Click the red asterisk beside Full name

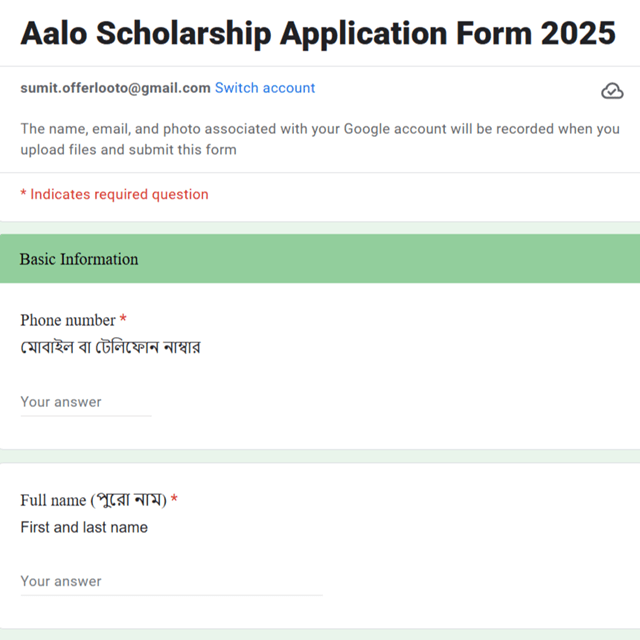click(x=174, y=498)
